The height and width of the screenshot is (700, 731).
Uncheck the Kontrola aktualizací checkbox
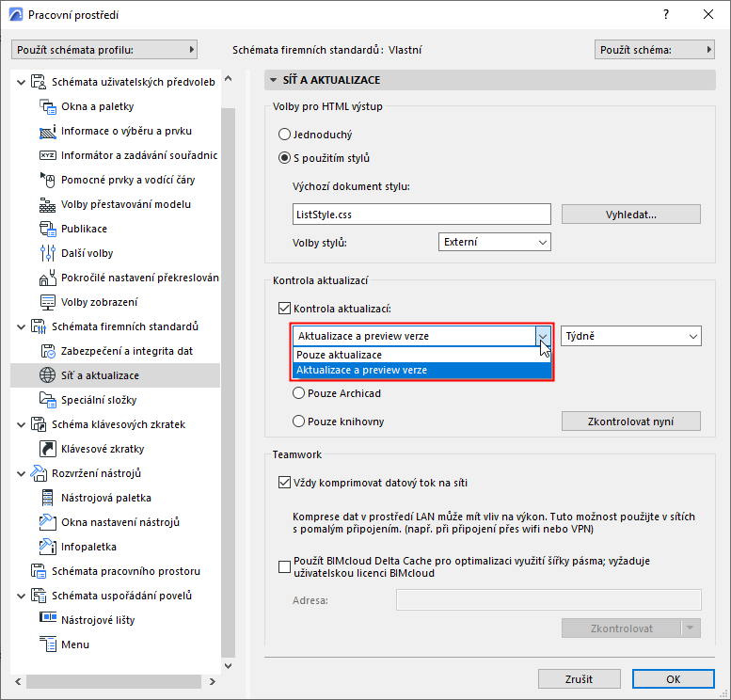(284, 309)
